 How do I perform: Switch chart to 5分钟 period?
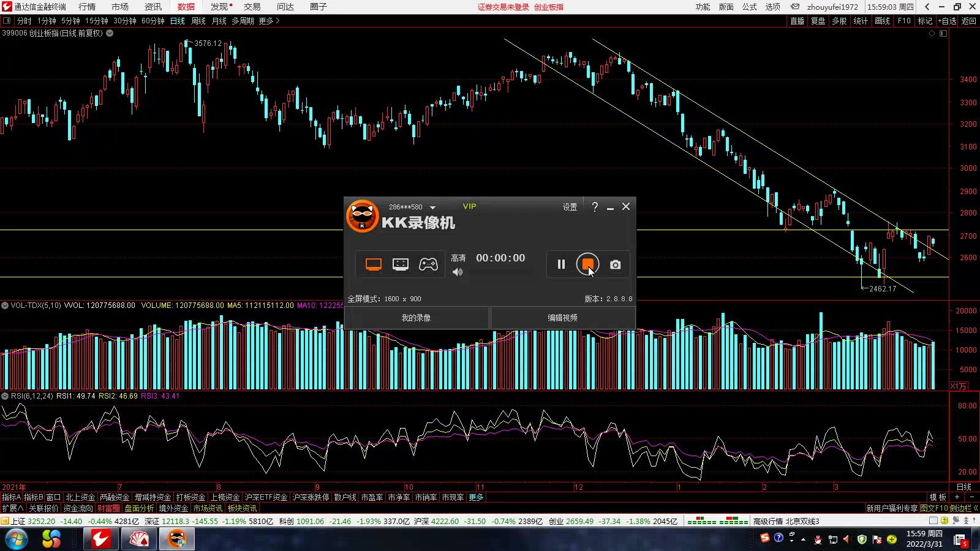pyautogui.click(x=70, y=21)
